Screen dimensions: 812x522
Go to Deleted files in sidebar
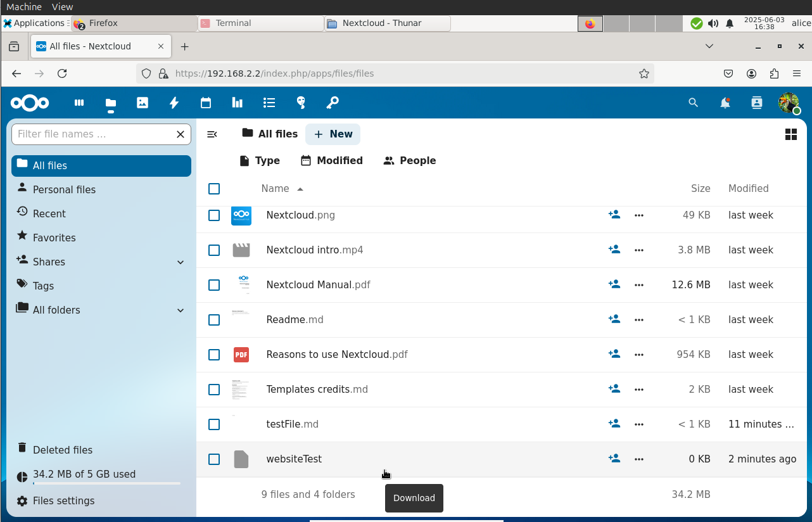63,450
